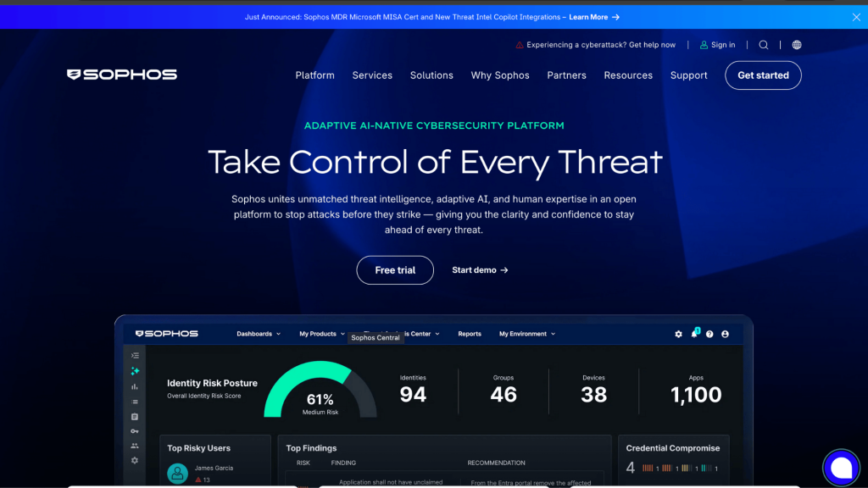The image size is (868, 488).
Task: Open the live chat bubble
Action: 842,467
